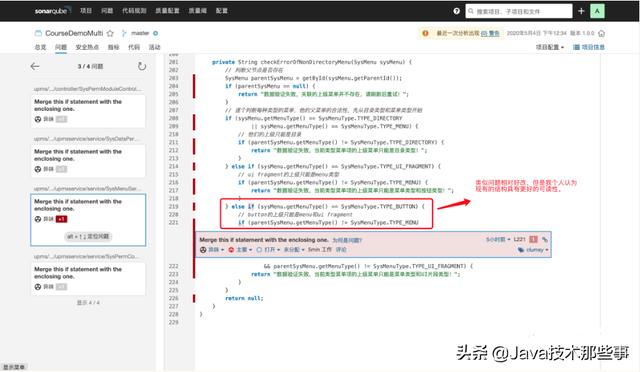The height and width of the screenshot is (372, 640).
Task: Click the home icon after version 1.0.0
Action: (601, 33)
